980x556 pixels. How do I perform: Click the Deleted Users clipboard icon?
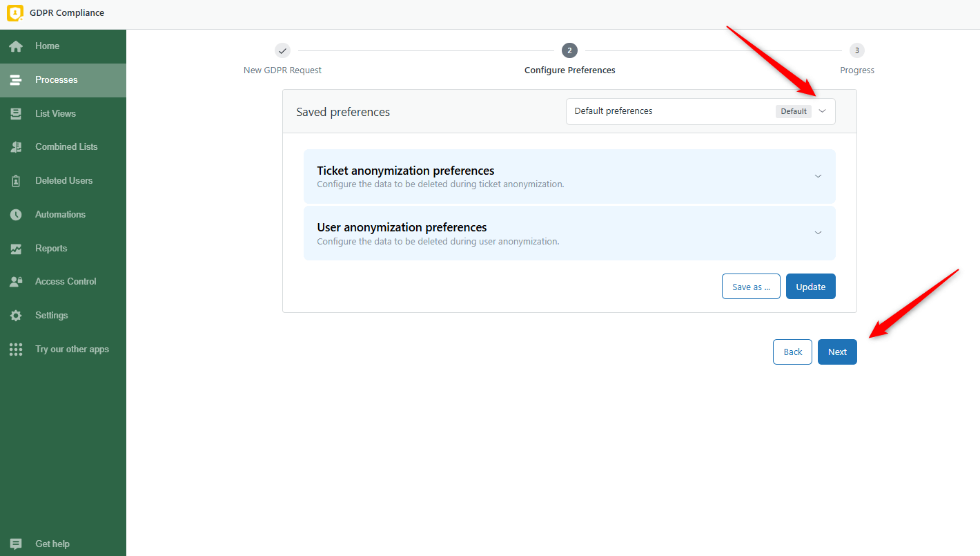pos(16,181)
